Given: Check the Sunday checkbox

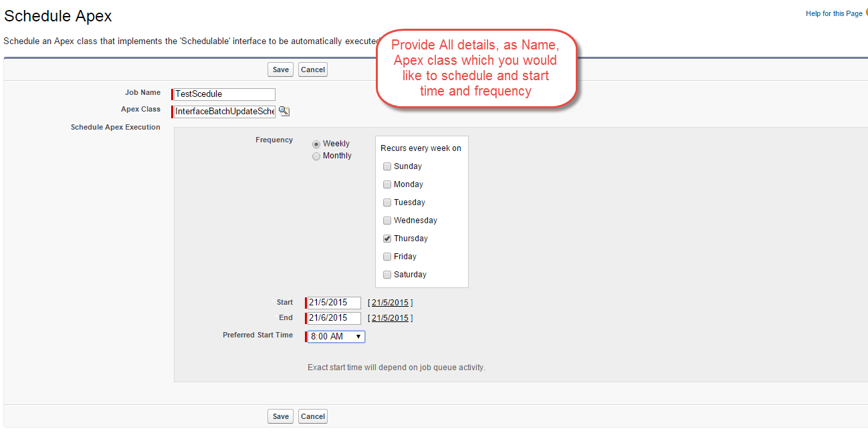Looking at the screenshot, I should [387, 166].
